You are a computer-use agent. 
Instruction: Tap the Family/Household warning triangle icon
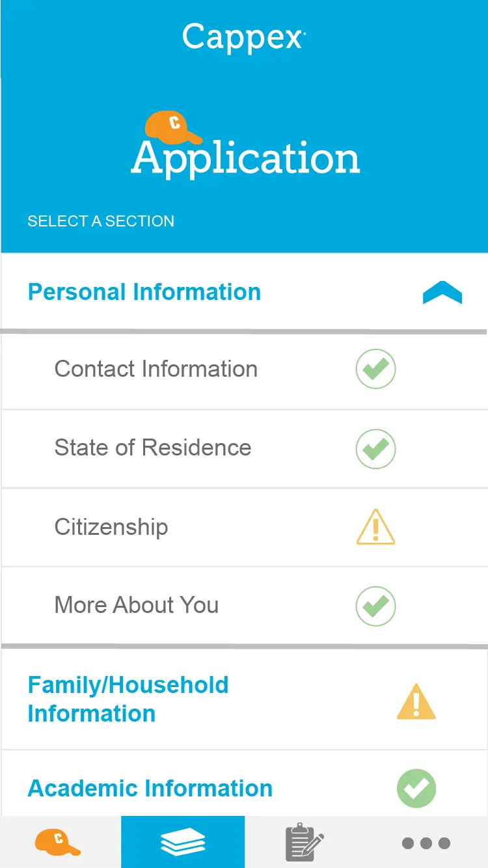pos(416,701)
